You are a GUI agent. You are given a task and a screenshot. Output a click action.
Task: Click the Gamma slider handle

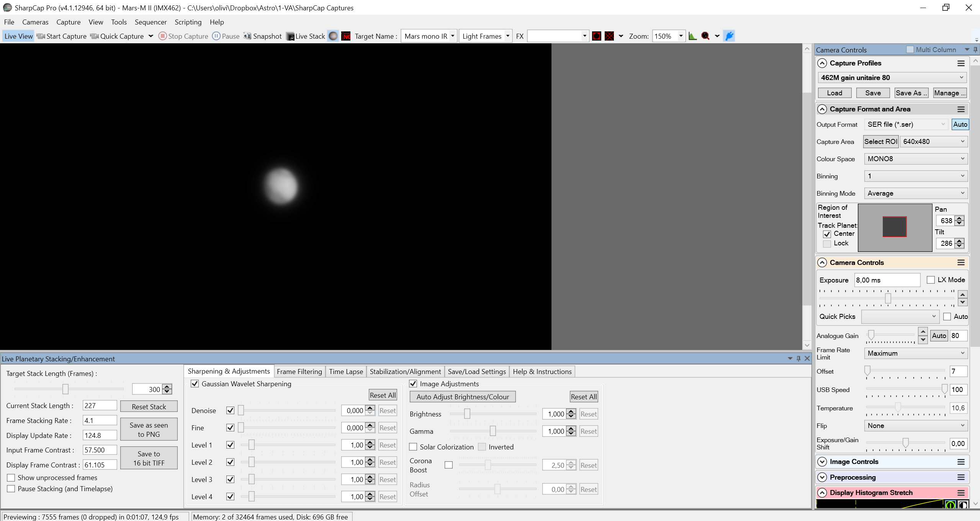click(493, 431)
